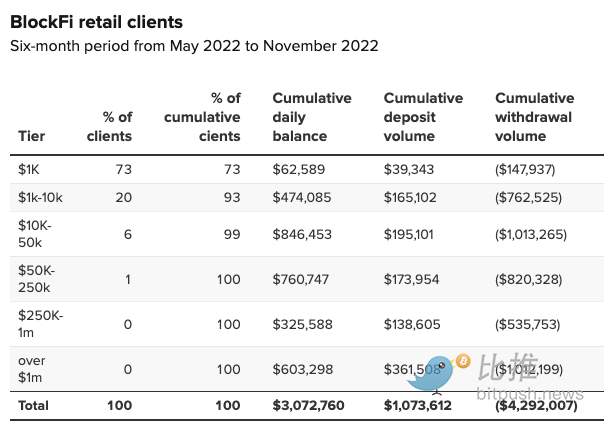The width and height of the screenshot is (604, 421).
Task: Click subtitle 'Six-month period from May 2022 to November 2022'
Action: click(x=194, y=46)
